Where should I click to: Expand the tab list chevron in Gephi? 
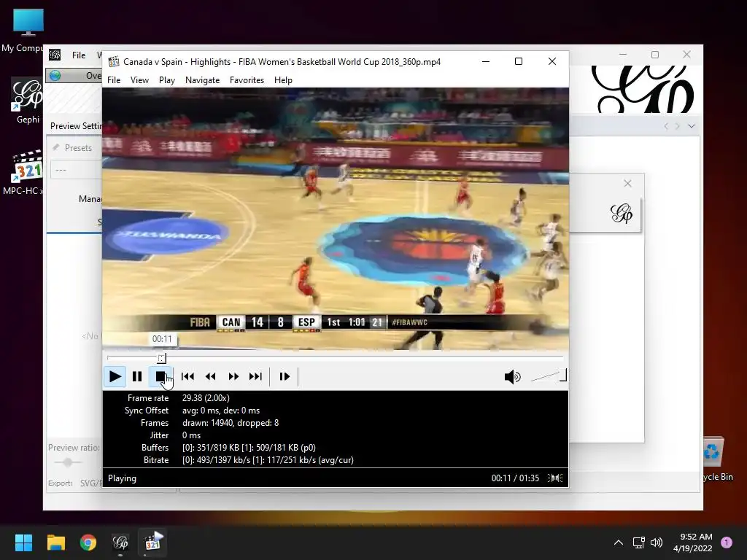[692, 126]
